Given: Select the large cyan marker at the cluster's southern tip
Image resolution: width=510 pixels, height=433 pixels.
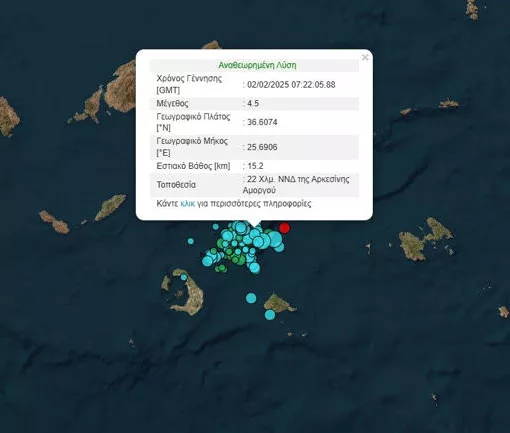Looking at the screenshot, I should coord(255,267).
